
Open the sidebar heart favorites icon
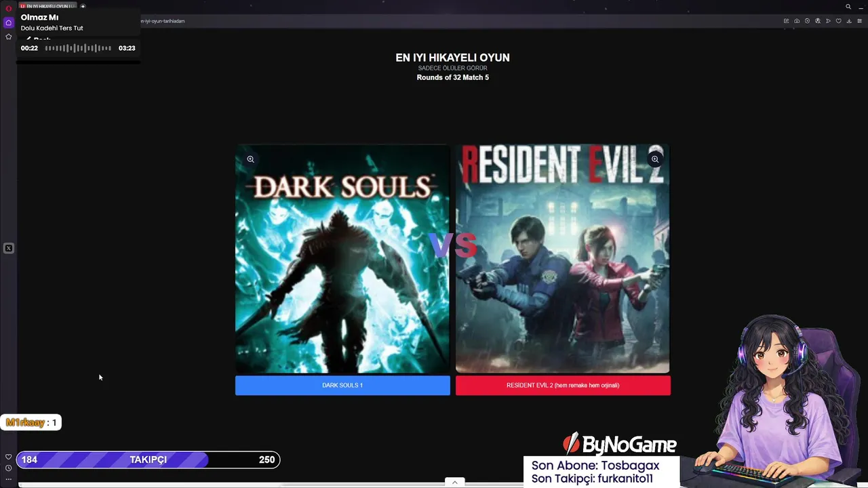[8, 457]
